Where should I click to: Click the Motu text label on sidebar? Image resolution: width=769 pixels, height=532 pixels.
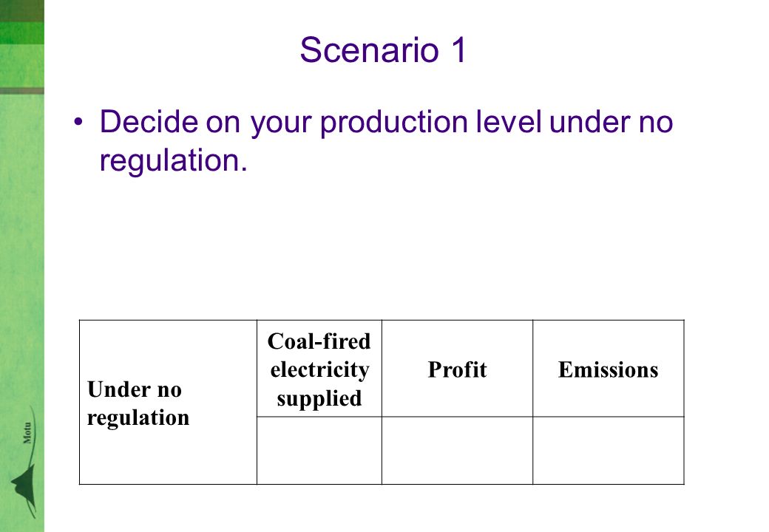click(27, 432)
